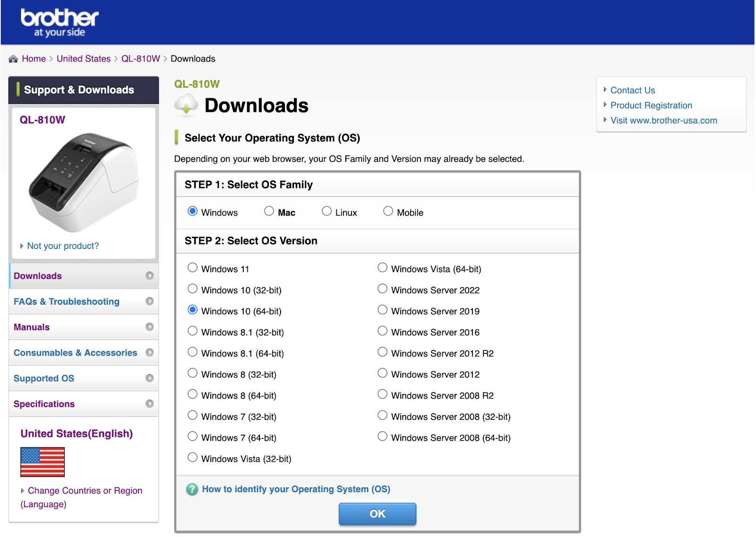Screen dimensions: 756x537
Task: Open Consumables & Accessories sidebar section
Action: click(84, 353)
